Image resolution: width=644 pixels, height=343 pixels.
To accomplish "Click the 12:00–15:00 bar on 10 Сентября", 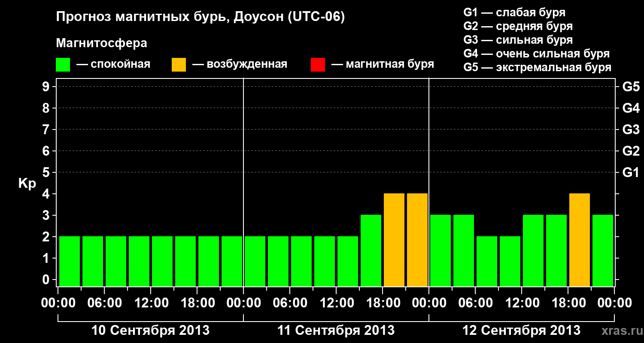I will [162, 261].
